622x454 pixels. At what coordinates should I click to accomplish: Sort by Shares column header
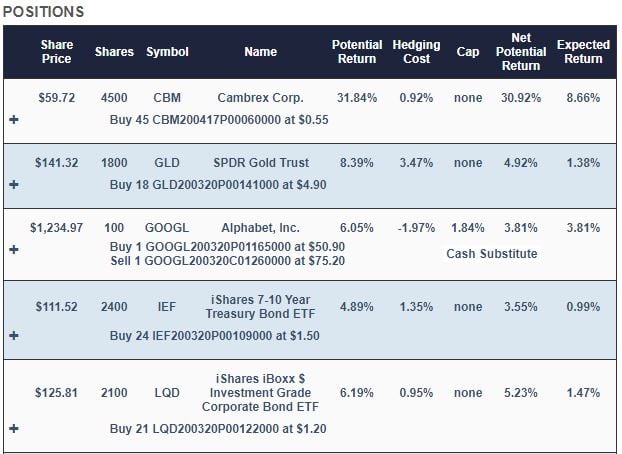click(x=113, y=52)
